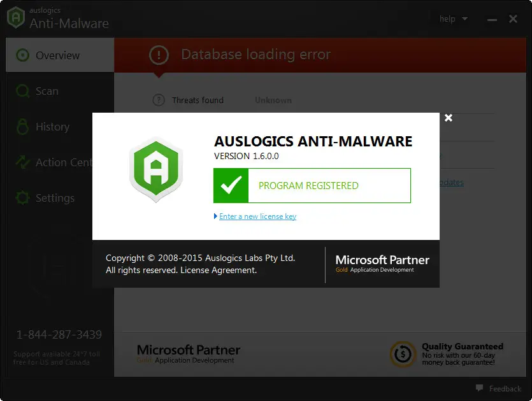Go to the Settings section
The image size is (532, 401).
(x=55, y=198)
